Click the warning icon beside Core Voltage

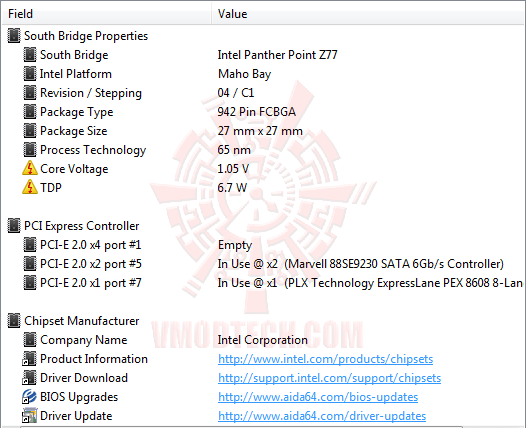(30, 168)
